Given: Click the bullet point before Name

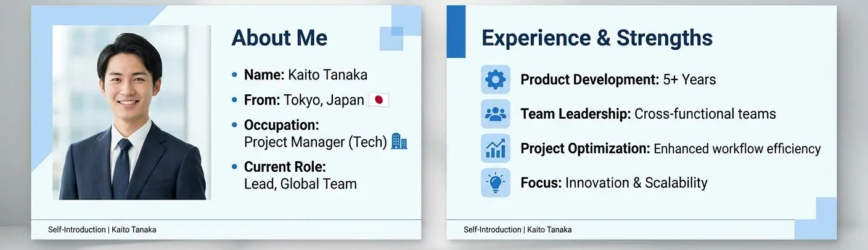Looking at the screenshot, I should click(x=234, y=75).
